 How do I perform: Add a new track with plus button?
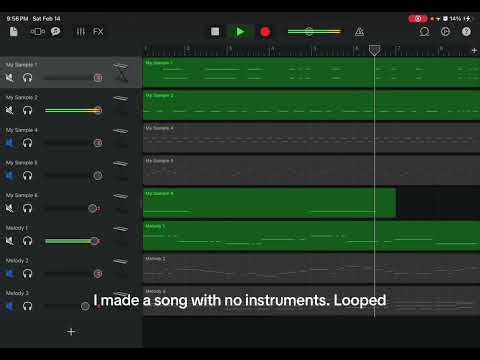(x=71, y=332)
